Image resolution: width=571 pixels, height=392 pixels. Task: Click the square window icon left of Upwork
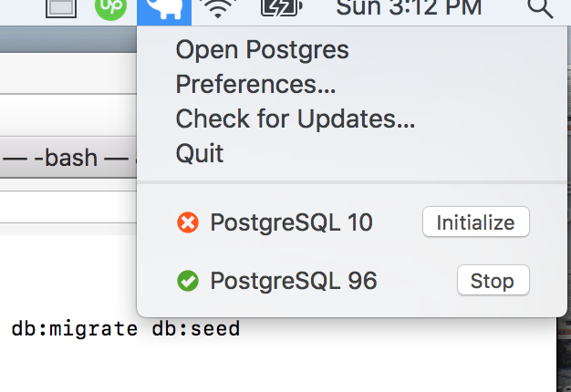pos(61,8)
